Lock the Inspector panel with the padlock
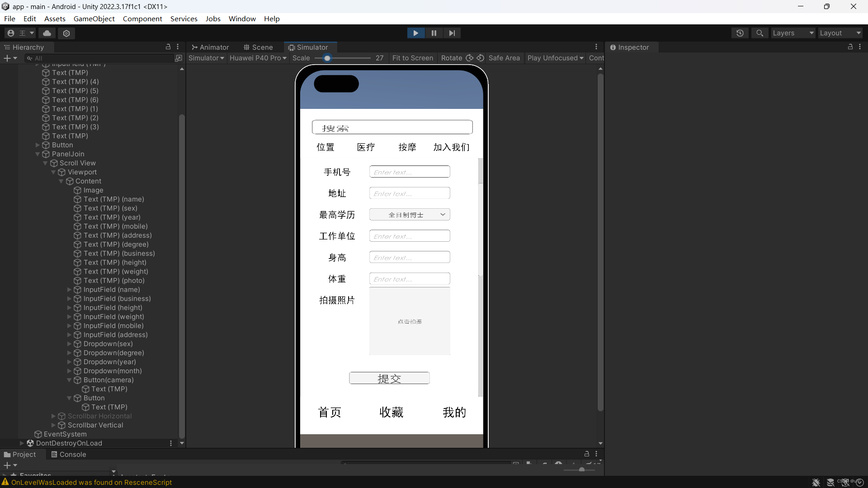 850,47
